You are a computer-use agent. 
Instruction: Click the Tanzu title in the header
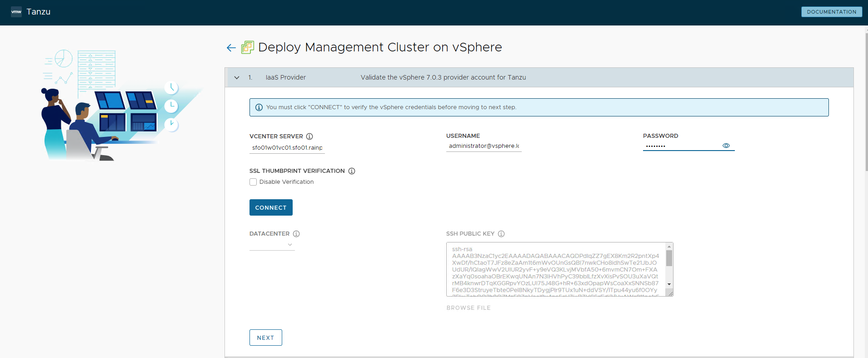point(39,12)
